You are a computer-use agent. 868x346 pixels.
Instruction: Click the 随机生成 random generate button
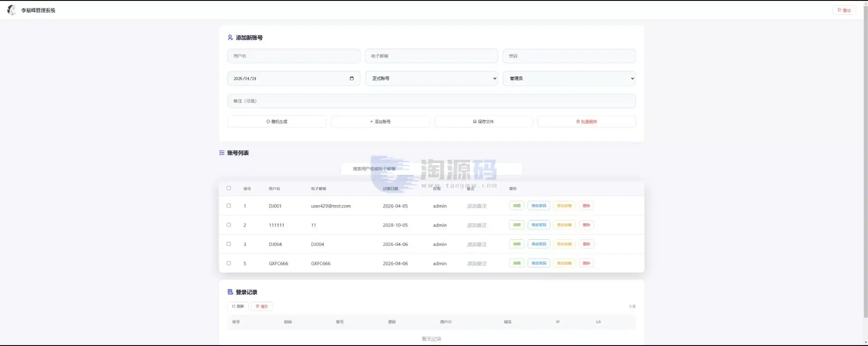[277, 121]
